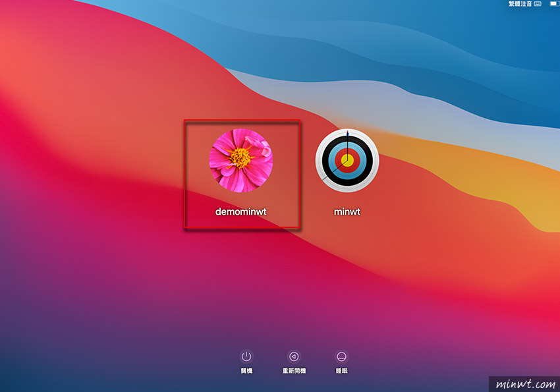Click the shut down power icon
This screenshot has width=560, height=392.
246,356
